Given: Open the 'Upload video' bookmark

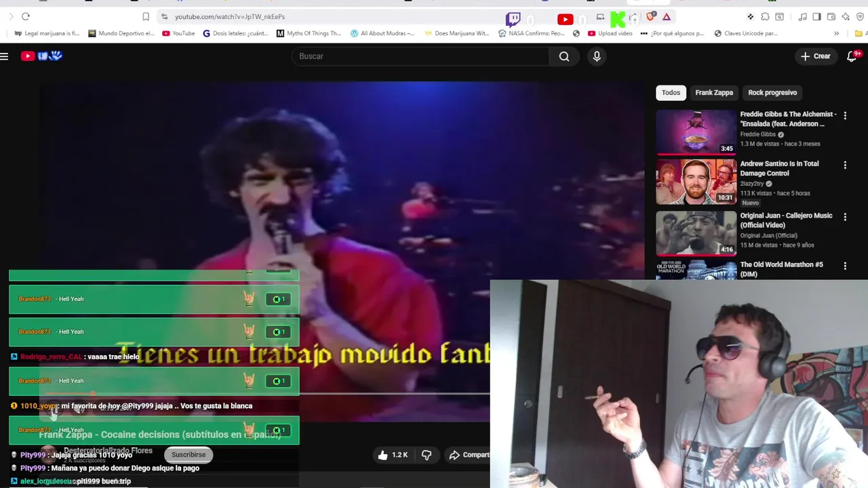Looking at the screenshot, I should [610, 33].
